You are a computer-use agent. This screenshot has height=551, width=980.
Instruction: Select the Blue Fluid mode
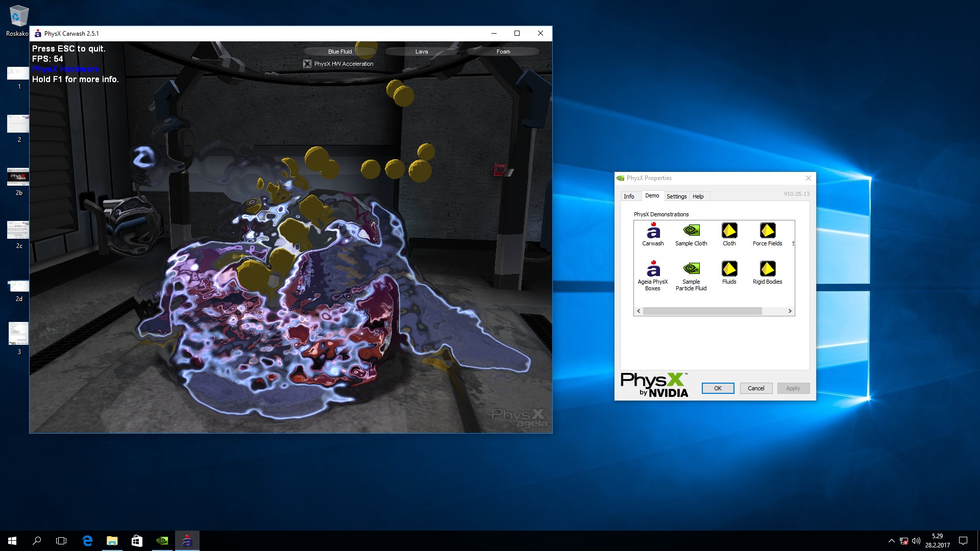coord(340,52)
